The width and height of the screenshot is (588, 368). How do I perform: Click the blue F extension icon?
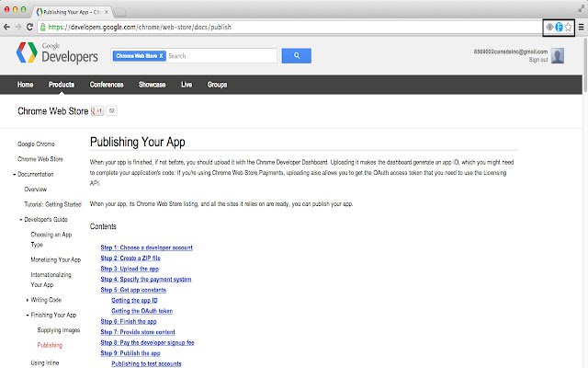pyautogui.click(x=559, y=27)
